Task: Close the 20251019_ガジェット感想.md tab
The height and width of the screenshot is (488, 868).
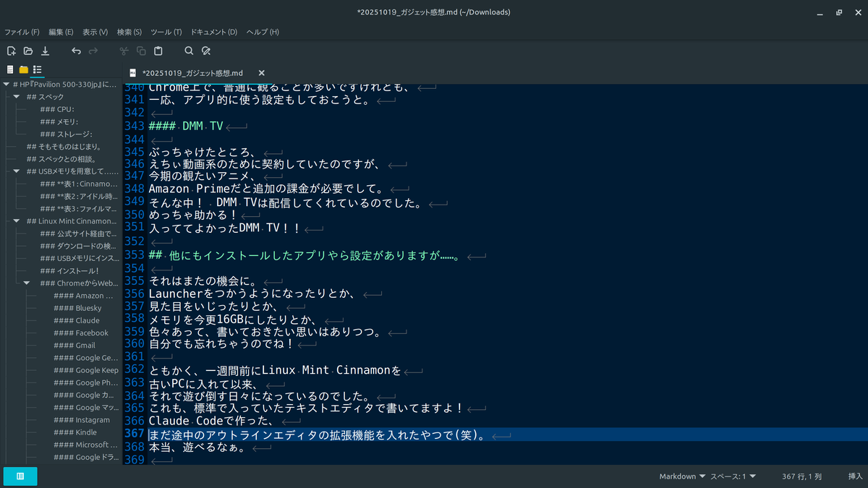Action: pyautogui.click(x=261, y=73)
